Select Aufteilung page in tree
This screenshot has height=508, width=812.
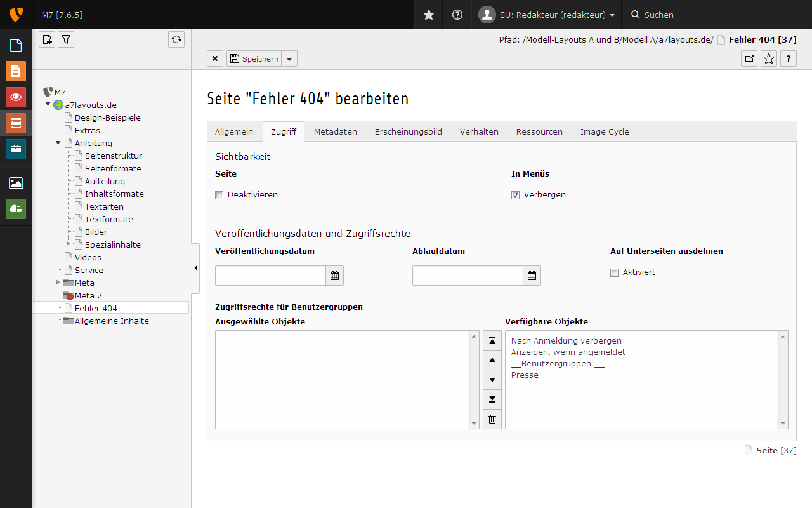pos(105,181)
